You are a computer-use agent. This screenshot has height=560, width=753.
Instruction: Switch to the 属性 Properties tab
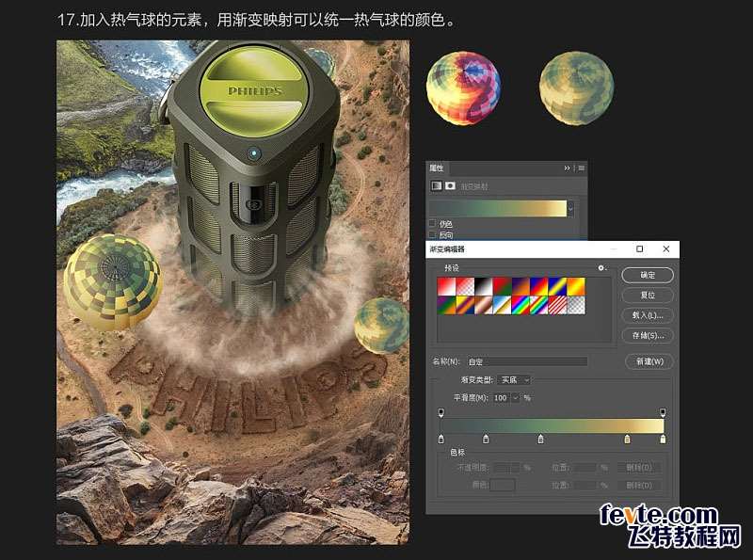[436, 168]
